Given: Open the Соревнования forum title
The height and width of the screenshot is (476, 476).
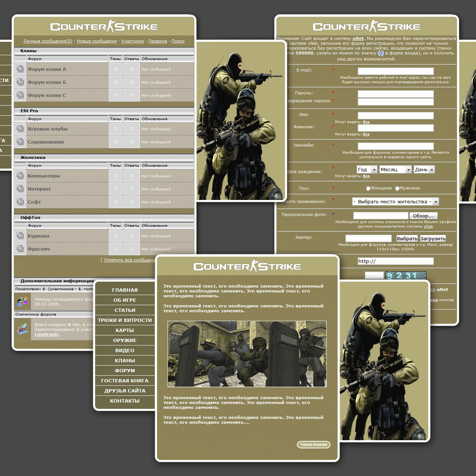Looking at the screenshot, I should coord(46,142).
